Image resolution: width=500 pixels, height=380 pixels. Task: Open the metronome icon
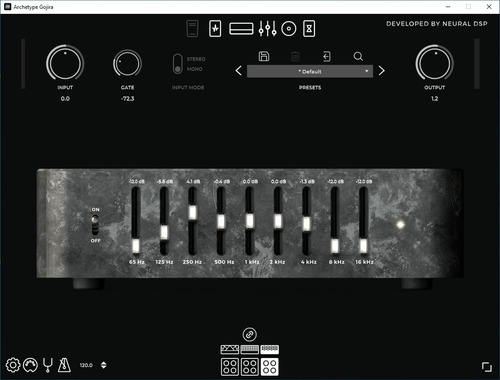tap(64, 365)
